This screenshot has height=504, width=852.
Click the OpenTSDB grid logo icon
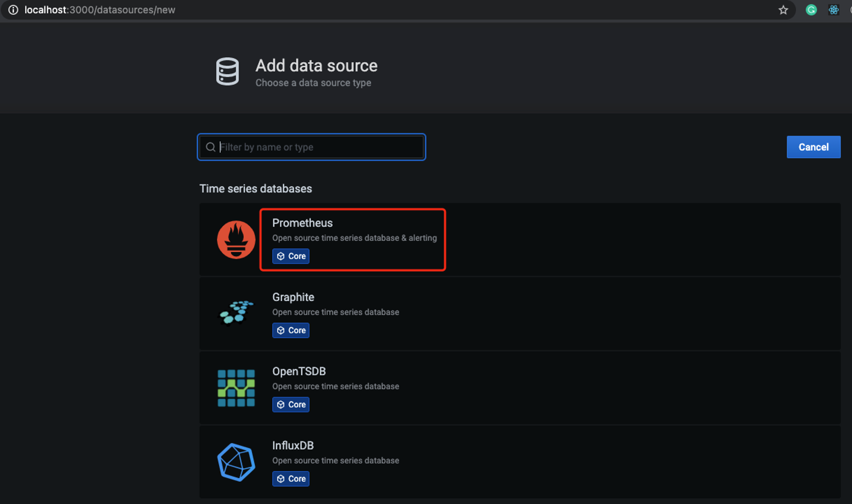coord(236,388)
